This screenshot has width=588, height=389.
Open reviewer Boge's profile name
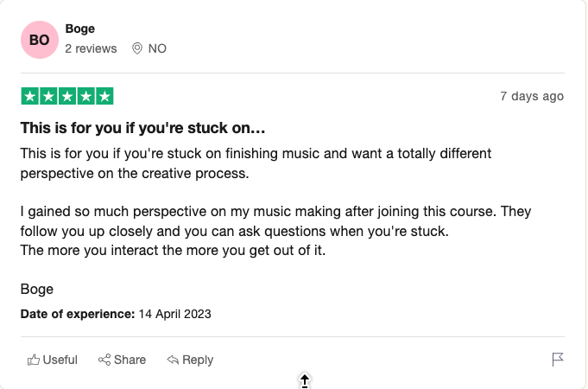coord(80,29)
